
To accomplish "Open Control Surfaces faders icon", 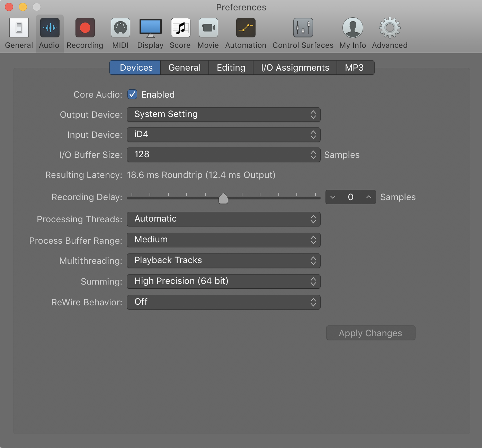I will coord(303,28).
